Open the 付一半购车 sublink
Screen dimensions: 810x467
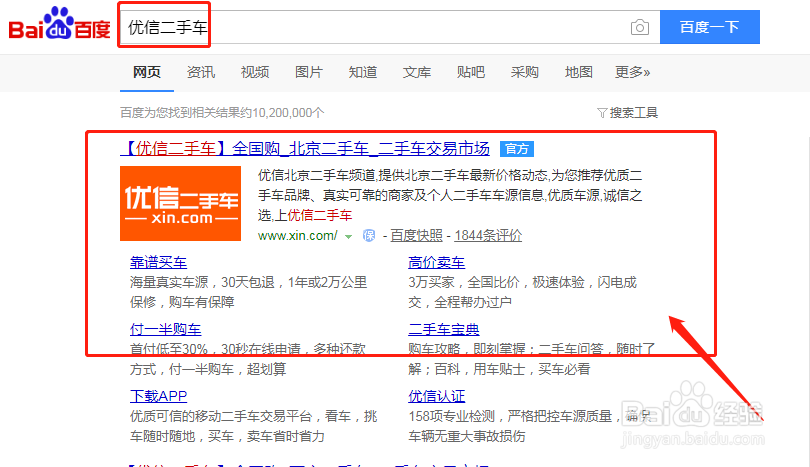165,330
